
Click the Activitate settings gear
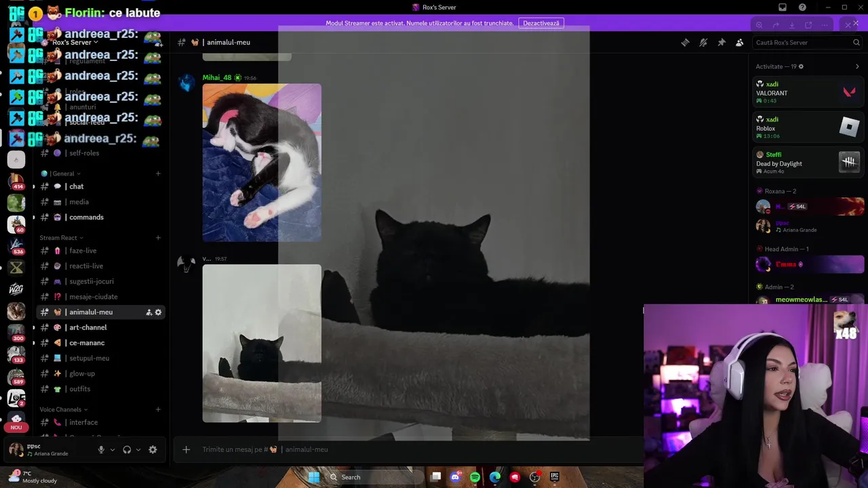click(x=801, y=66)
